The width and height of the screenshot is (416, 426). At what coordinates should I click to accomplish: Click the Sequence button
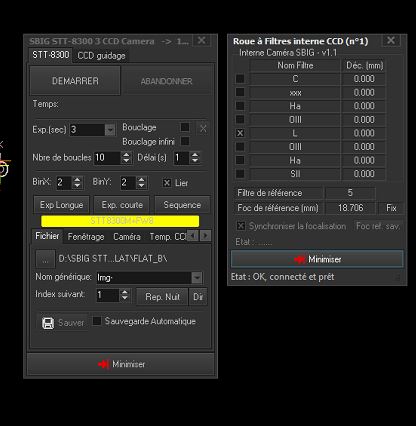pyautogui.click(x=182, y=205)
